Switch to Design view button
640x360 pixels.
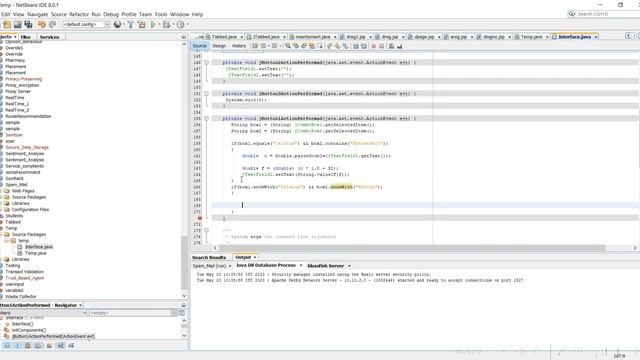click(219, 46)
